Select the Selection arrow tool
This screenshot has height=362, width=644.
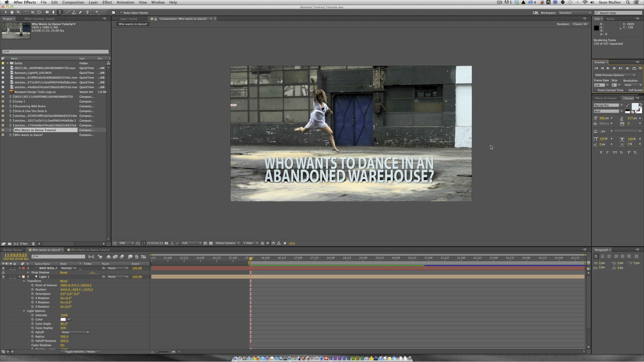6,12
